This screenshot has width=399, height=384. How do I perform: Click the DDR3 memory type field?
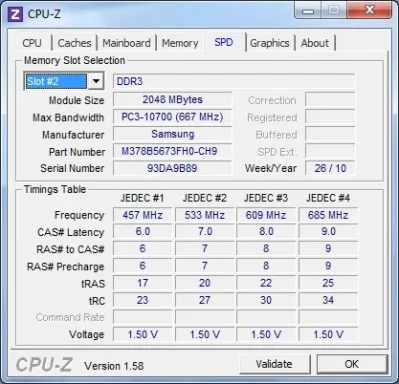(234, 81)
